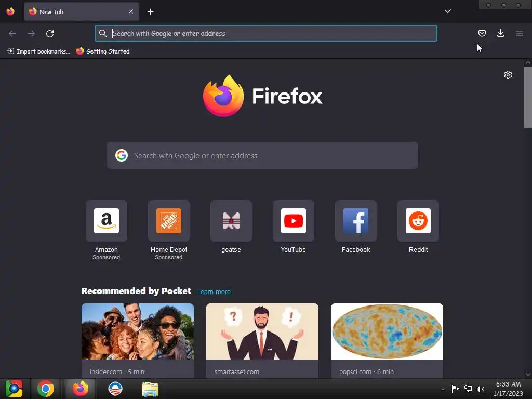Click the Google logo in search box

(122, 155)
